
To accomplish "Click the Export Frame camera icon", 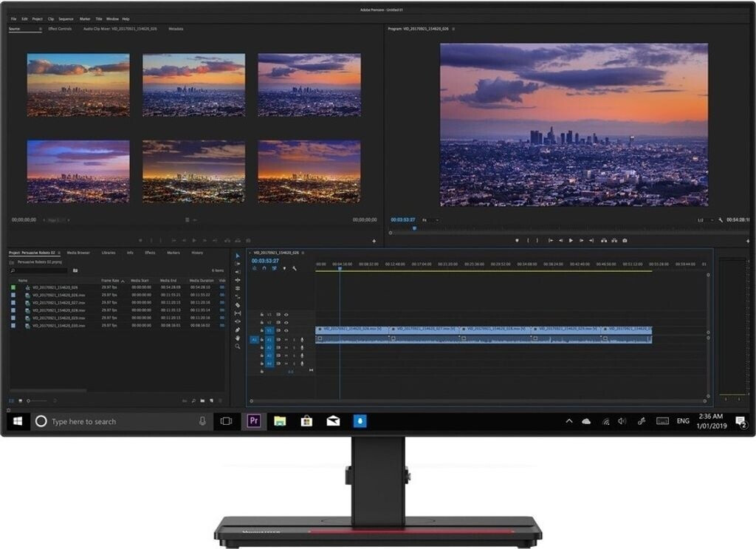I will (x=625, y=240).
